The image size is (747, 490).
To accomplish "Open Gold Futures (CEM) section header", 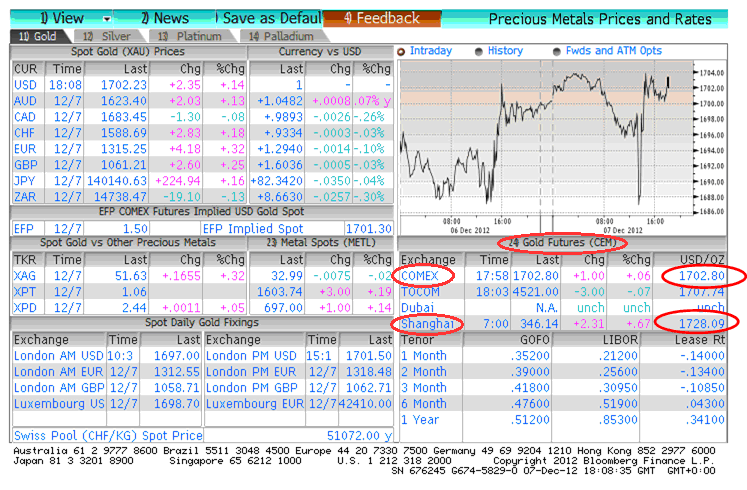I will click(562, 243).
